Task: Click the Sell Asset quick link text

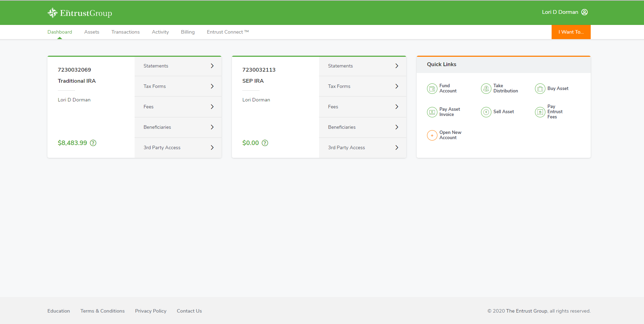Action: click(x=504, y=111)
